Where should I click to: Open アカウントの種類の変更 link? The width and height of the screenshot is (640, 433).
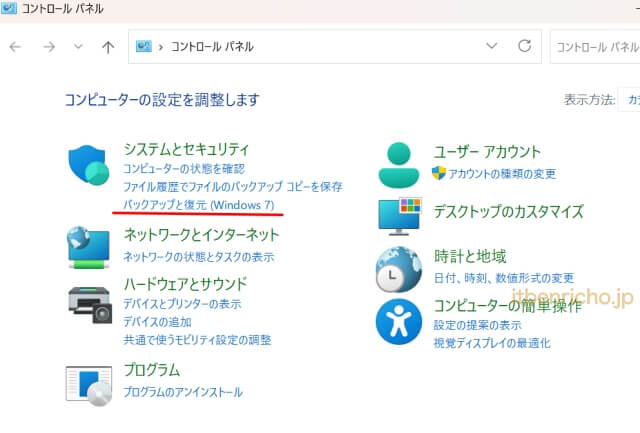(x=502, y=174)
